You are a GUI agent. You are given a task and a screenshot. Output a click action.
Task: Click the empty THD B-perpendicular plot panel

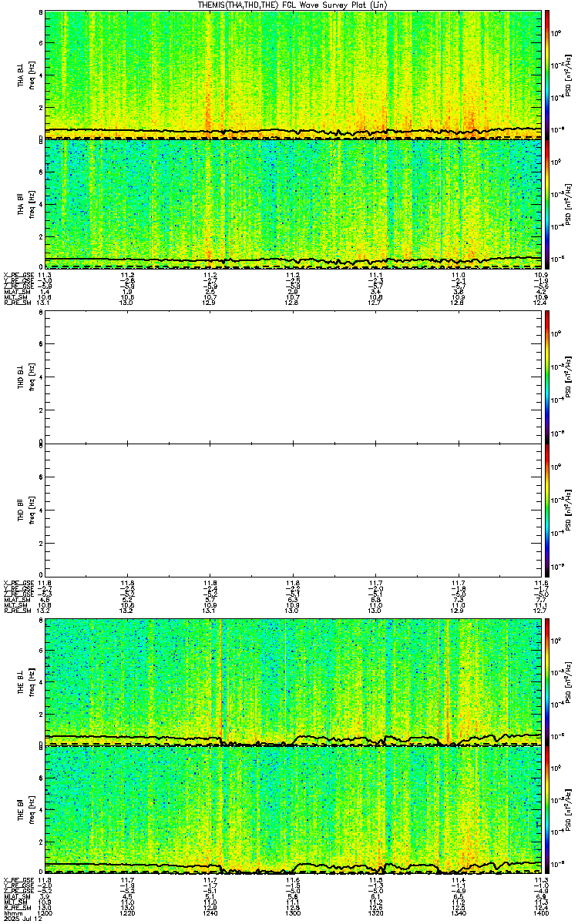293,377
